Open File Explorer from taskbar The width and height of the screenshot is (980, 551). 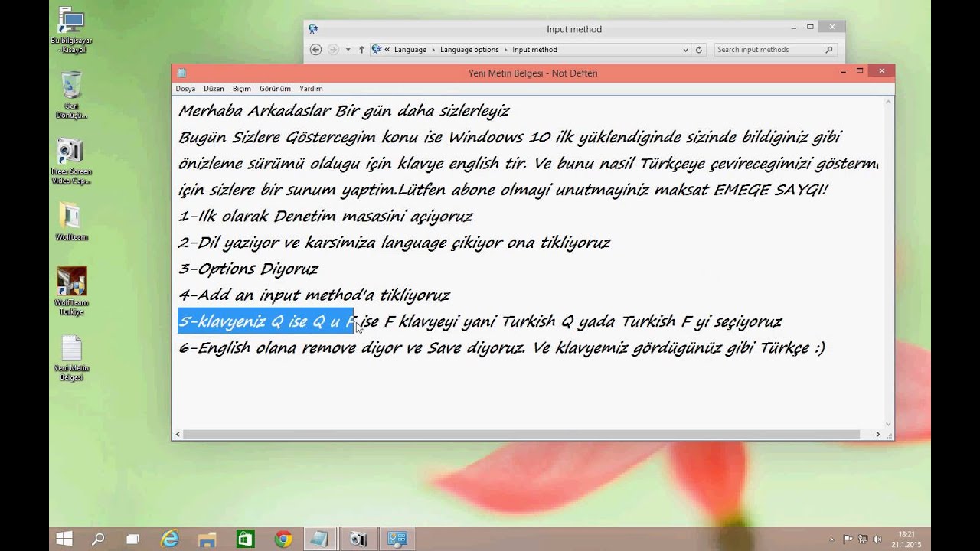coord(207,539)
